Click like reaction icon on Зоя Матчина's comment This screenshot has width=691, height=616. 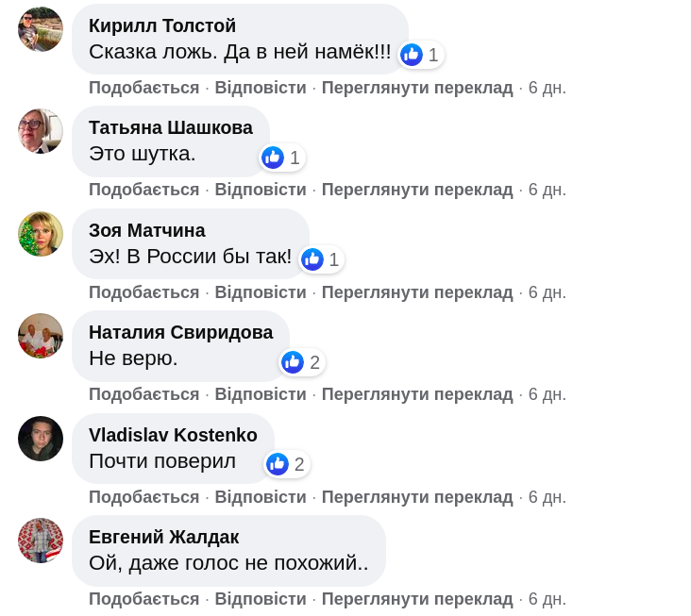tap(312, 259)
